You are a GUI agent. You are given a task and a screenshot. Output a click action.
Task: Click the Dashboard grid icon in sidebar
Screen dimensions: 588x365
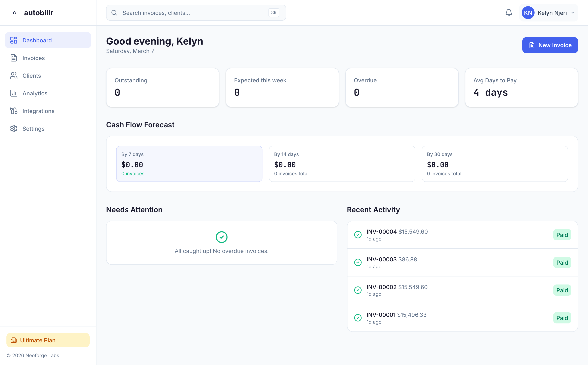pos(13,40)
